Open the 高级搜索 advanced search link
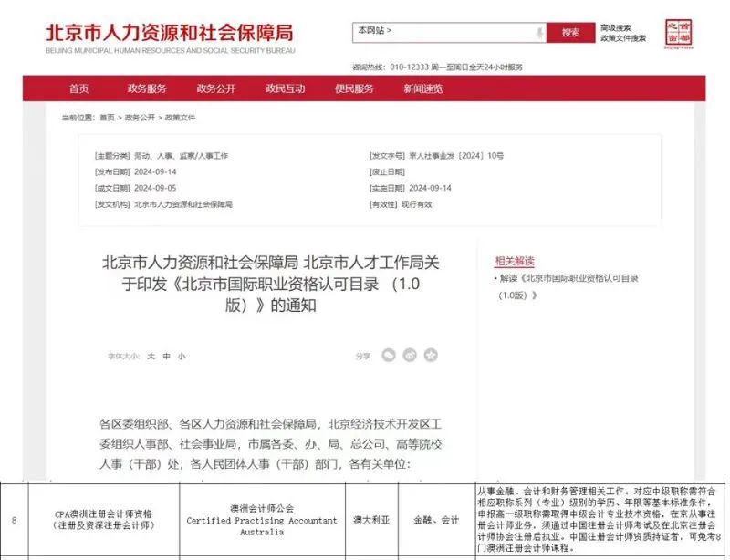Viewport: 730px width, 560px height. coord(616,28)
